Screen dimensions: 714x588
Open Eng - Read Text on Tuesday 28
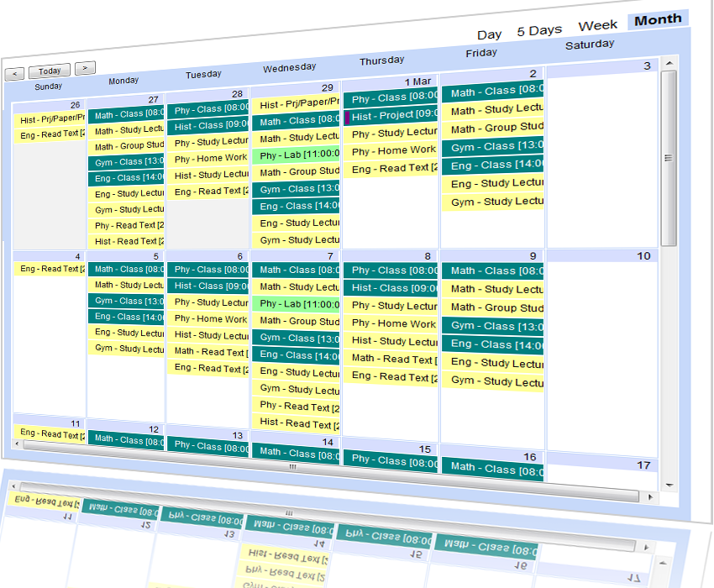tap(208, 192)
